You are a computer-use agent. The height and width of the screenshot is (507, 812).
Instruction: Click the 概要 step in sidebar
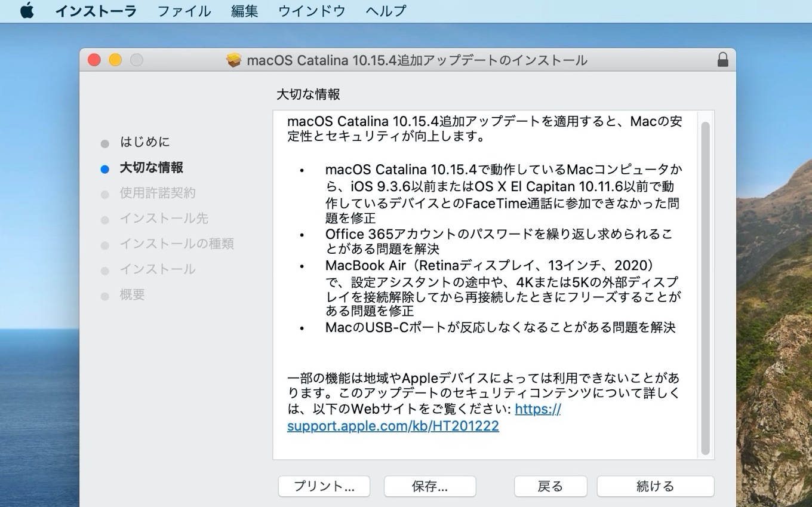click(132, 295)
